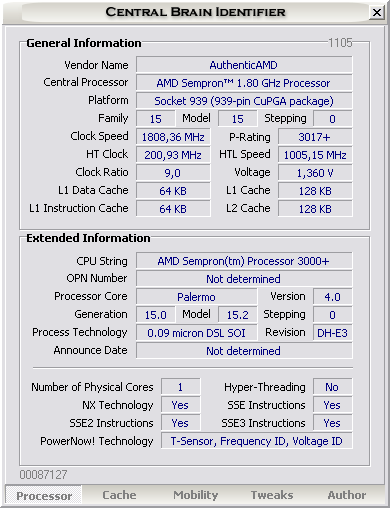The width and height of the screenshot is (390, 508).
Task: Select the SSE3 Instructions Yes value
Action: (x=332, y=423)
